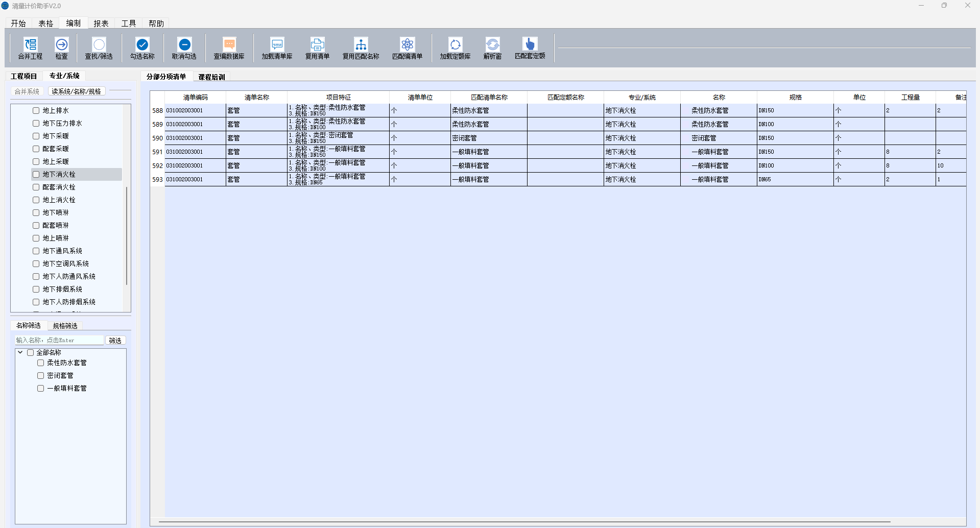This screenshot has height=528, width=980.
Task: Switch to the 分部分项清单 tab
Action: (x=166, y=77)
